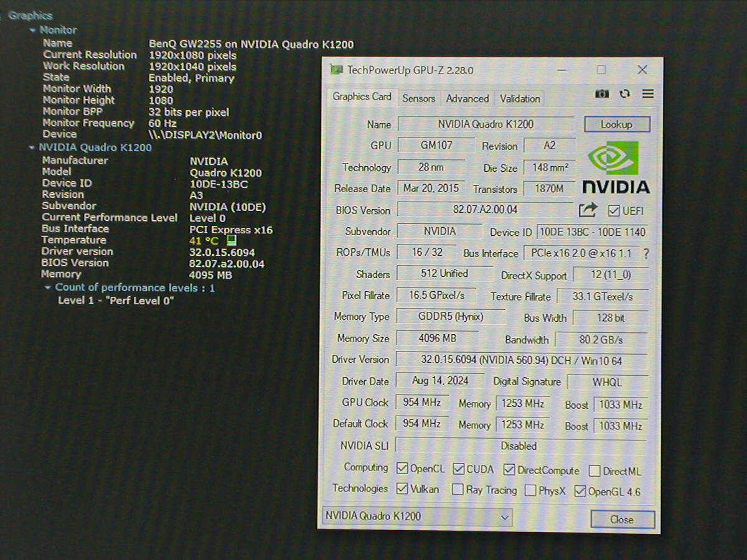Click the green temperature icon beside 41 °C

pos(231,240)
